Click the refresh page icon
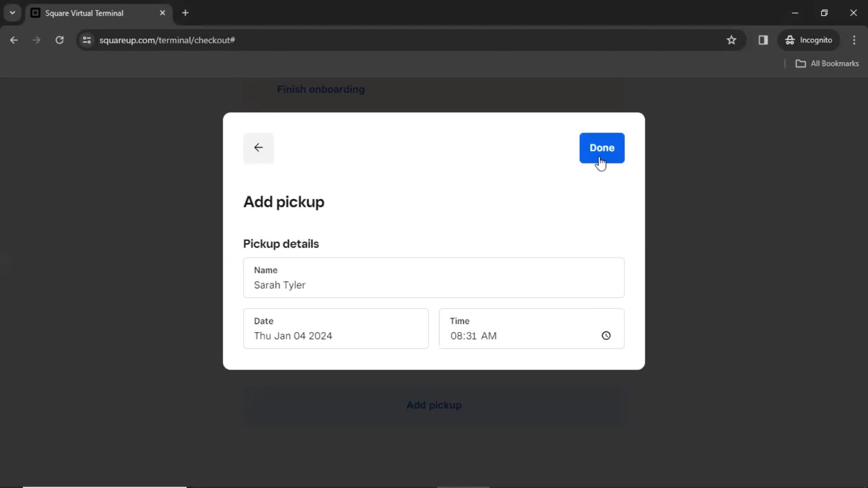868x488 pixels. (59, 40)
